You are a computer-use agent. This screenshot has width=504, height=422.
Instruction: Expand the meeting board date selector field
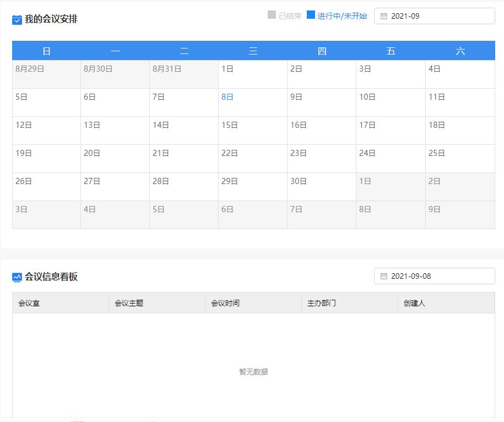[x=434, y=276]
